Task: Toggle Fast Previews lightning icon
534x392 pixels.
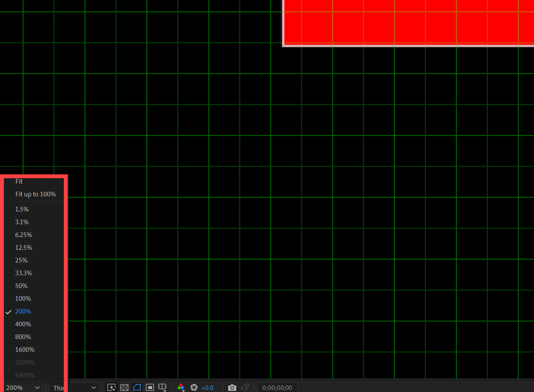Action: click(x=111, y=387)
